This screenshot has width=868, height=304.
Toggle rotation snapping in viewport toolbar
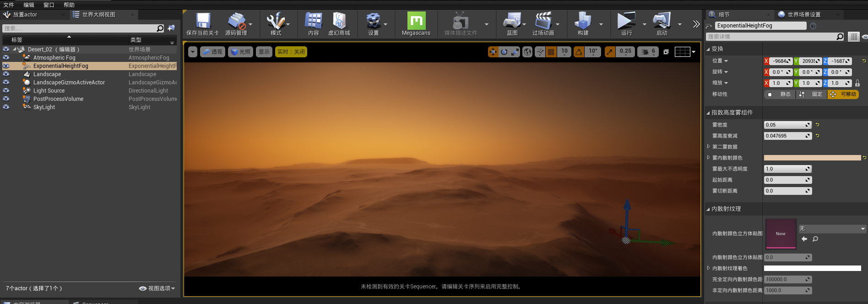point(579,52)
